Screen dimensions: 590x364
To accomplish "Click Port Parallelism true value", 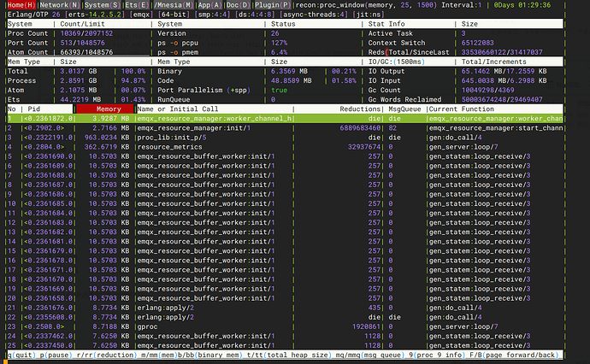I will pyautogui.click(x=280, y=91).
